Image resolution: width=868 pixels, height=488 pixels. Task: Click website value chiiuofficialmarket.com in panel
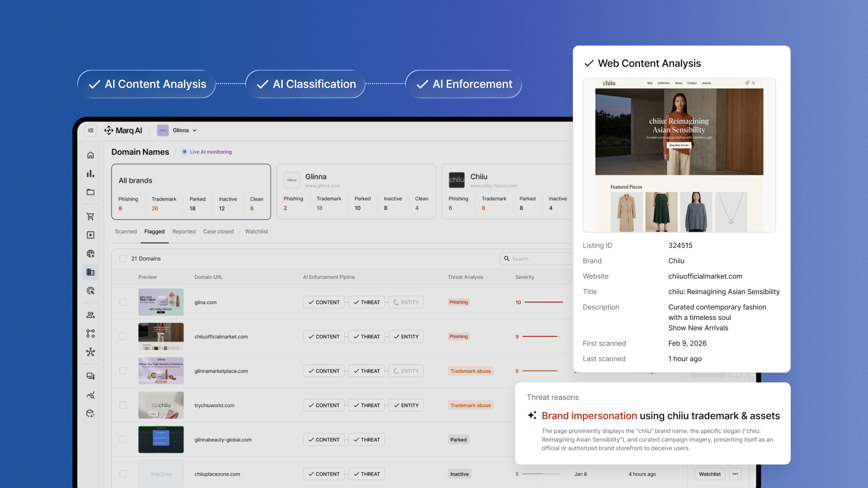pos(705,277)
